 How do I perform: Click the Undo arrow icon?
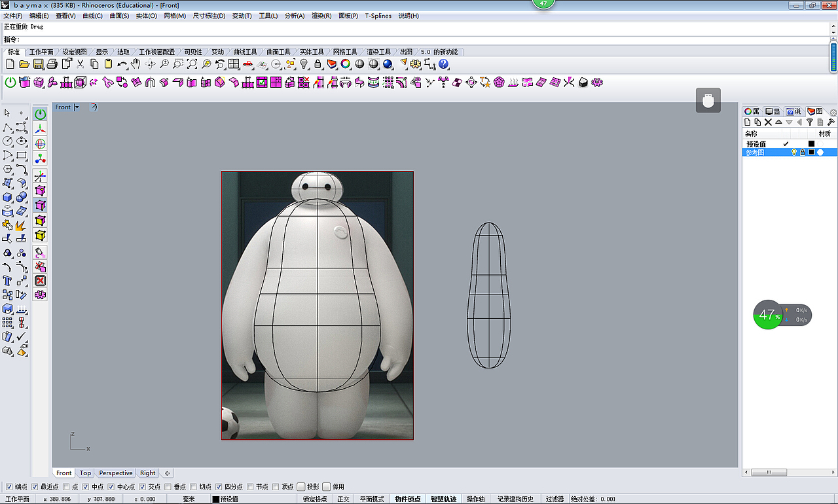point(122,64)
